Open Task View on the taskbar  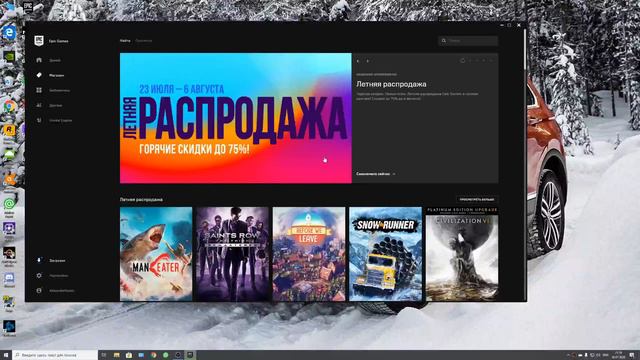104,355
